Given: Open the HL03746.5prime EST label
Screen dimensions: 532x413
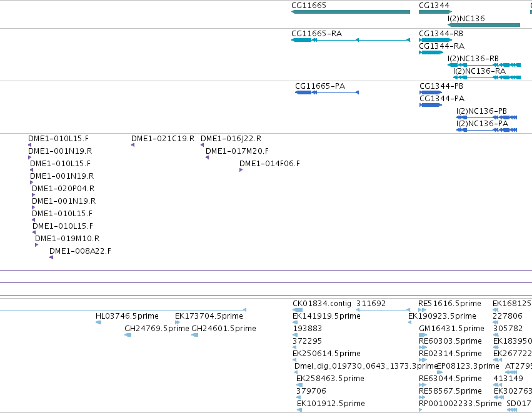Looking at the screenshot, I should point(127,316).
